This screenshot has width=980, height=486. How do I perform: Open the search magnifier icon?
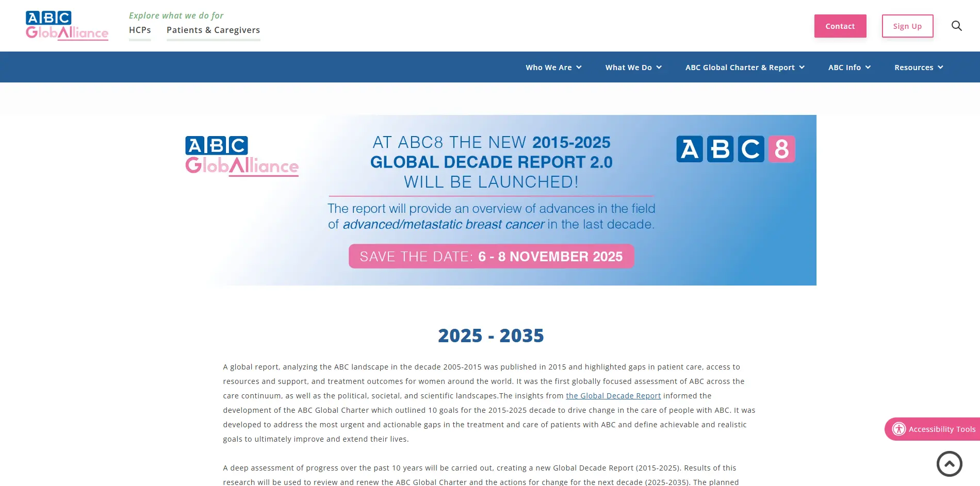click(957, 26)
